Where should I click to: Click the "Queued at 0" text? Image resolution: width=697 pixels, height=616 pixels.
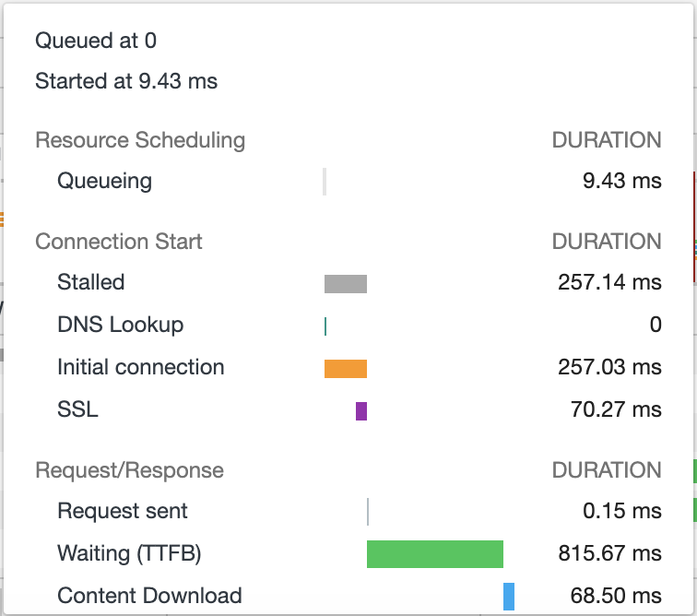(x=96, y=41)
